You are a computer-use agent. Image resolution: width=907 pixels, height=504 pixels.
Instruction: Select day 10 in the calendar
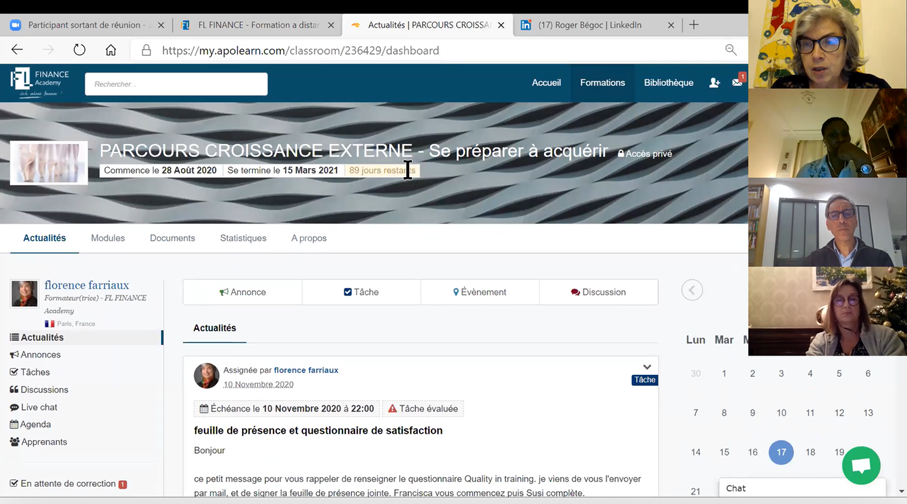click(x=781, y=413)
